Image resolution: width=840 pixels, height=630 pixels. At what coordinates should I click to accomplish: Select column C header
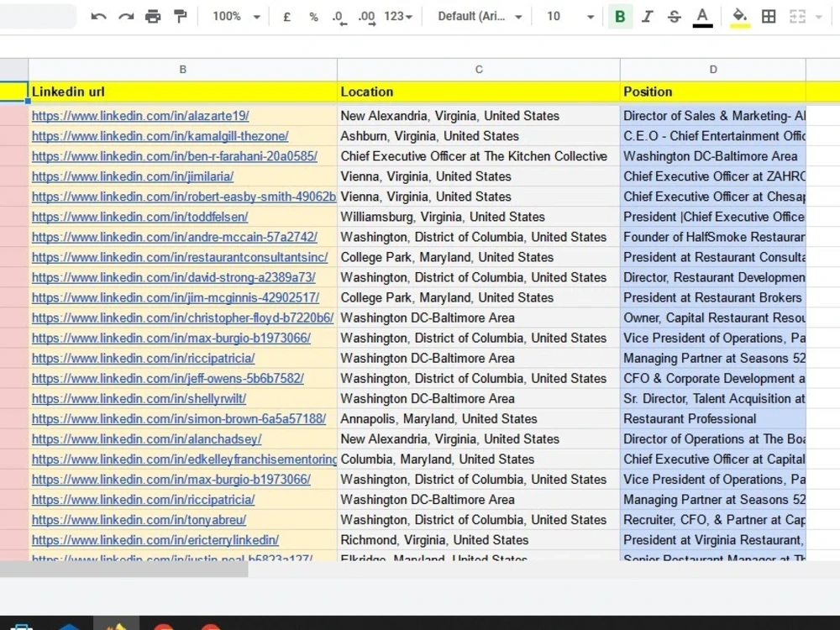[x=479, y=70]
